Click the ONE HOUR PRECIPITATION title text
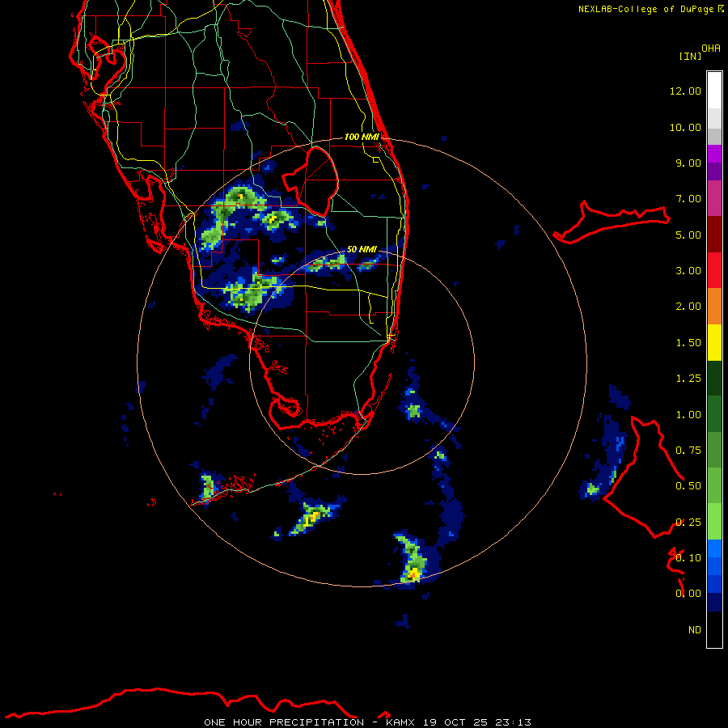This screenshot has width=728, height=728. (x=284, y=722)
